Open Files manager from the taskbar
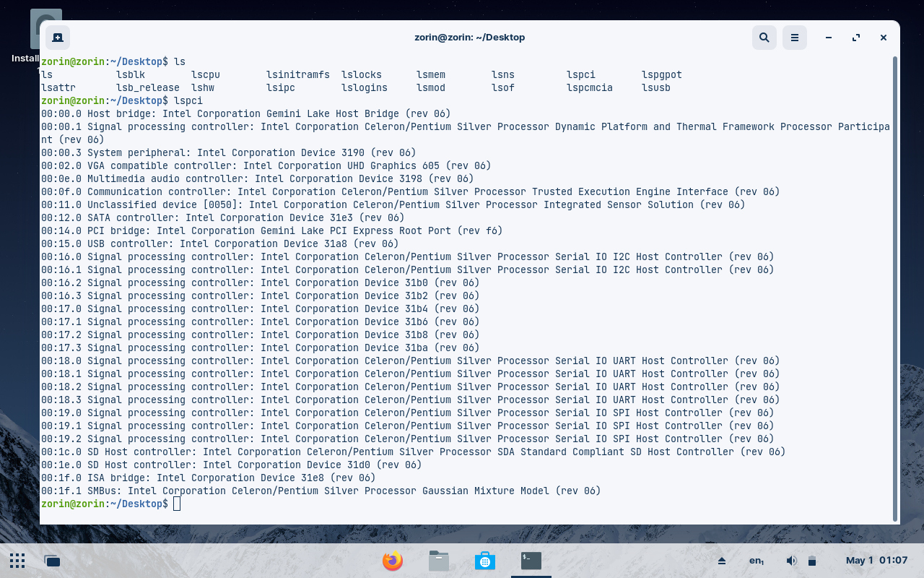The image size is (924, 578). tap(439, 561)
